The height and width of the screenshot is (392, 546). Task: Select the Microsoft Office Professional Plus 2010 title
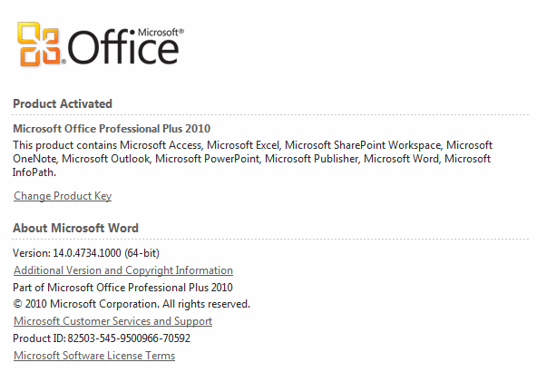pos(112,129)
